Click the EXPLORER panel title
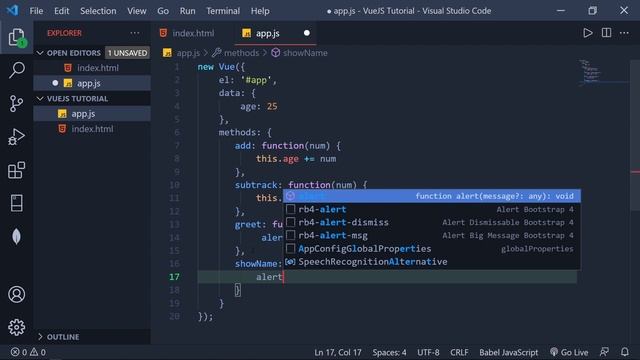 (x=64, y=33)
